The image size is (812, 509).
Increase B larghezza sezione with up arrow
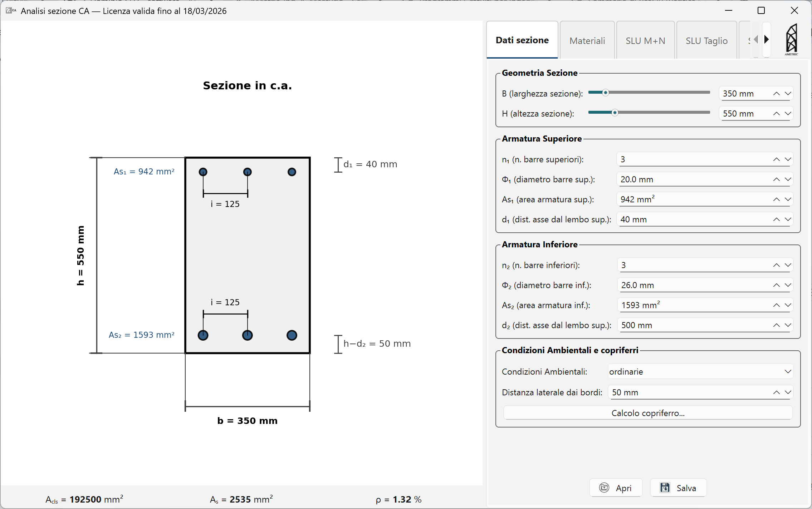[x=776, y=94]
